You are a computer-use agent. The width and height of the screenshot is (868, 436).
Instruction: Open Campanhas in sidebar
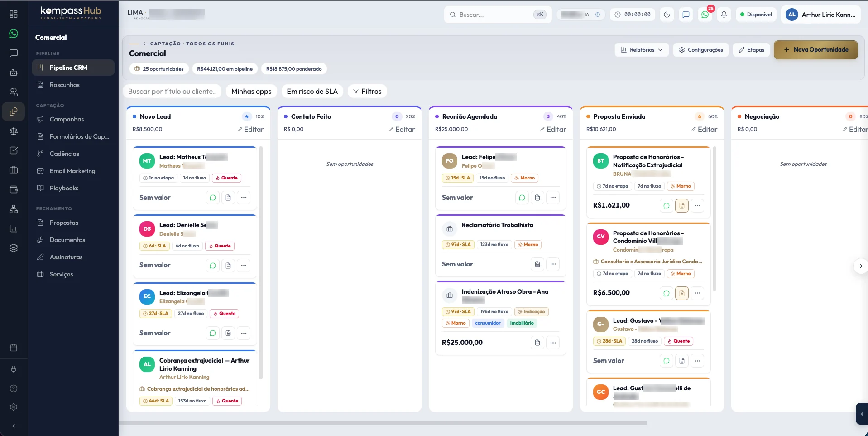click(73, 119)
